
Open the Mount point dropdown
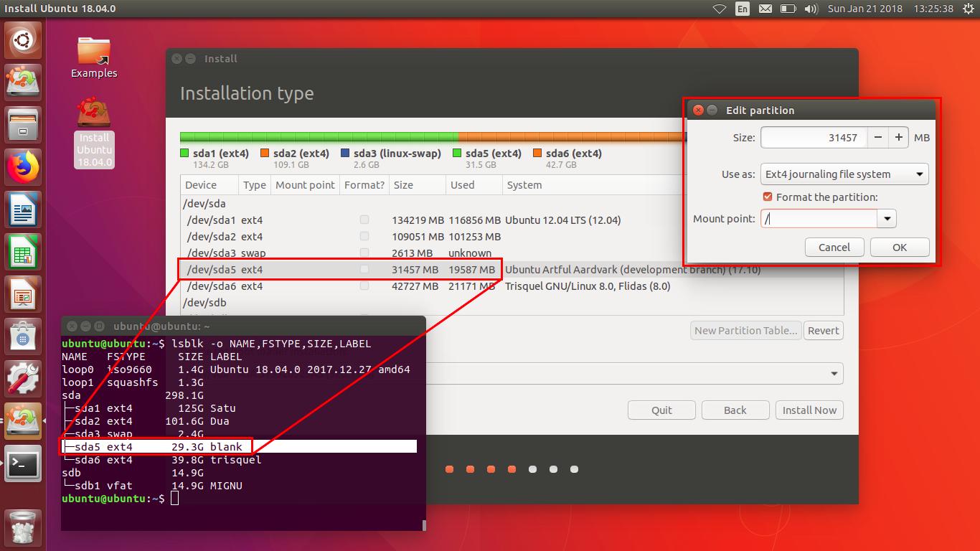(887, 219)
